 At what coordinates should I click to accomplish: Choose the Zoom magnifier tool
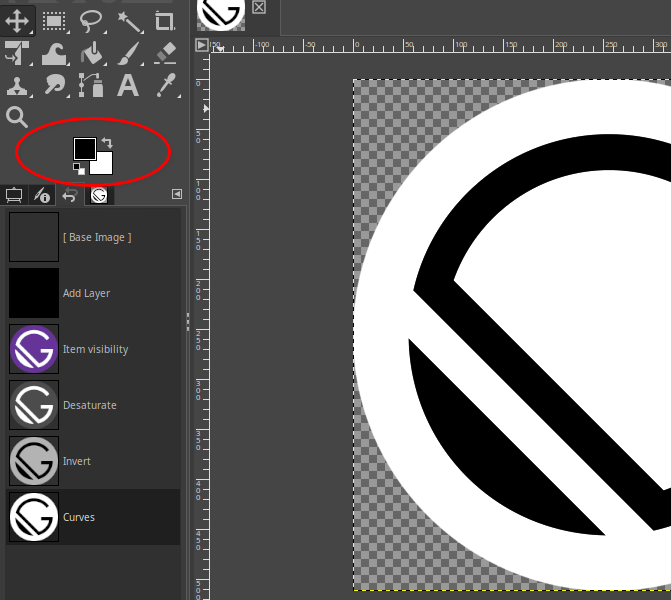tap(18, 118)
